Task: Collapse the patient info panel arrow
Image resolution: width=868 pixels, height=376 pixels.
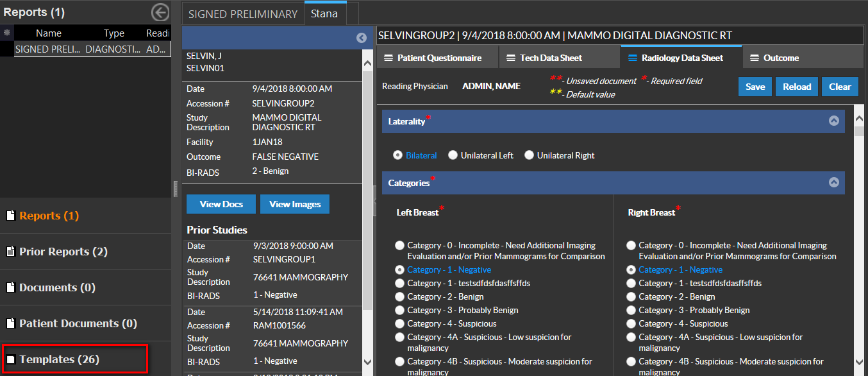Action: click(x=361, y=38)
